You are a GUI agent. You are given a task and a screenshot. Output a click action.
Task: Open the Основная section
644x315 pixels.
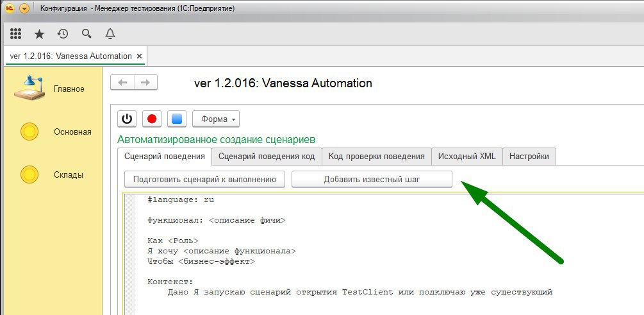point(72,132)
